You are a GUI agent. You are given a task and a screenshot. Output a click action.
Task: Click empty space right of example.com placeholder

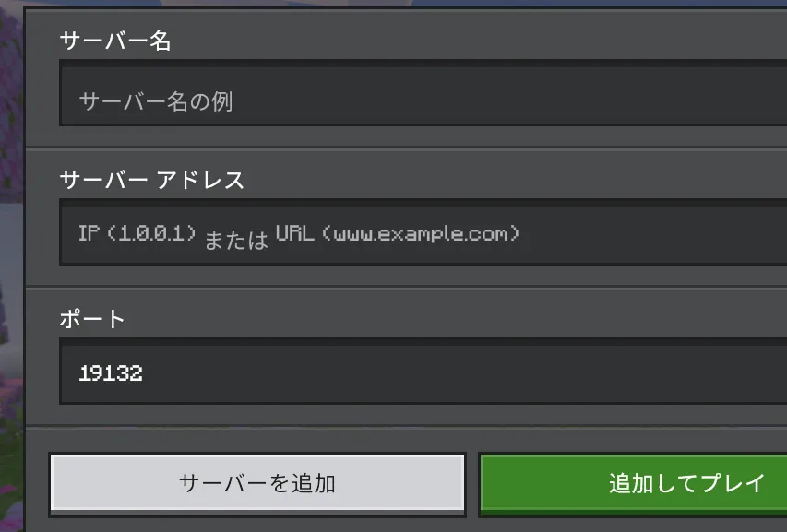(652, 233)
